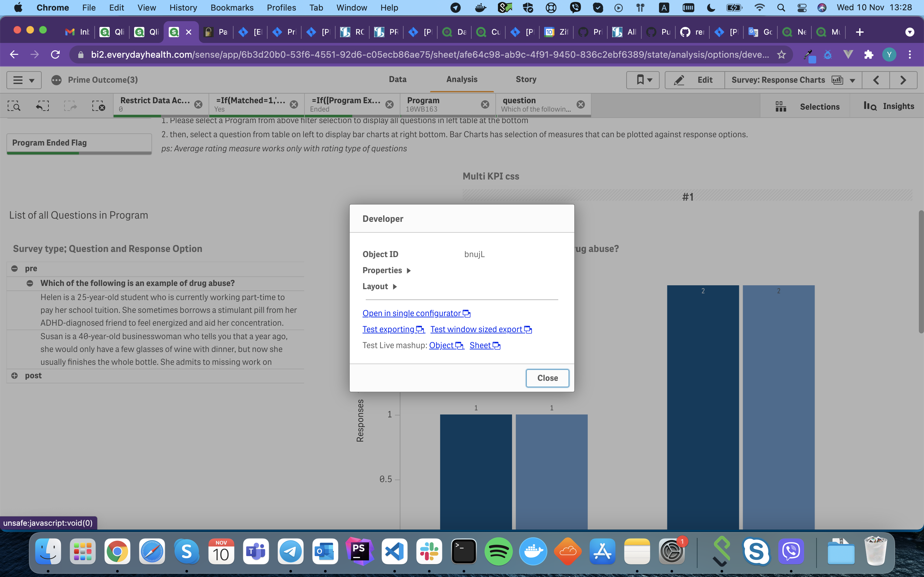
Task: Remove the Restrict Data Access selection
Action: 198,105
